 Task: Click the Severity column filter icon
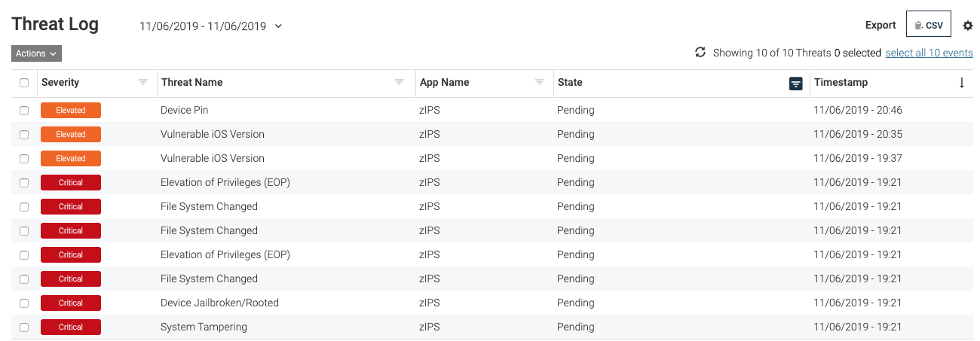[143, 82]
